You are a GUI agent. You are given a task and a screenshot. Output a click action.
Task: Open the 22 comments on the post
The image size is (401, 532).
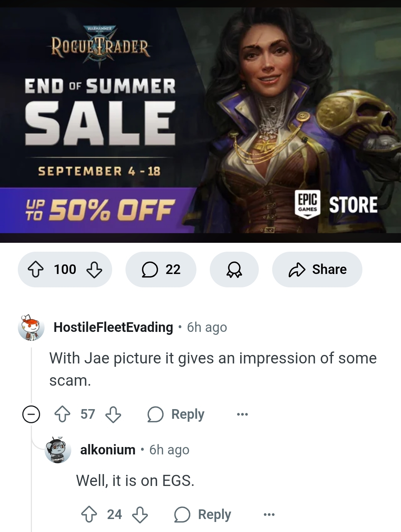161,270
